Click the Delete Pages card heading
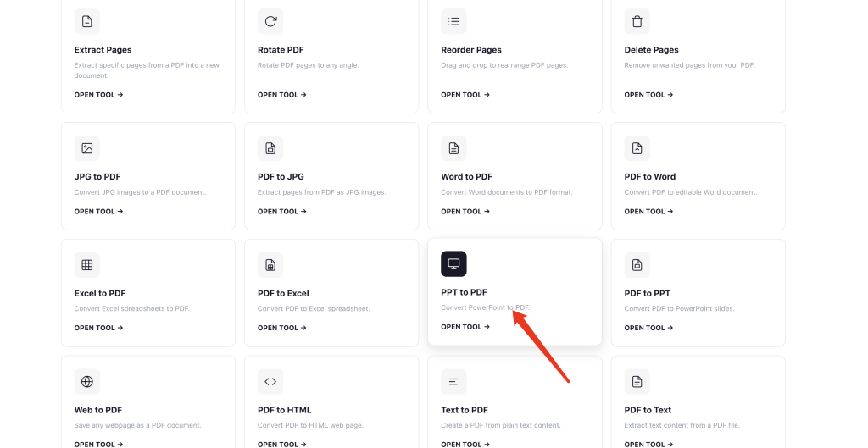The image size is (868, 448). point(651,50)
